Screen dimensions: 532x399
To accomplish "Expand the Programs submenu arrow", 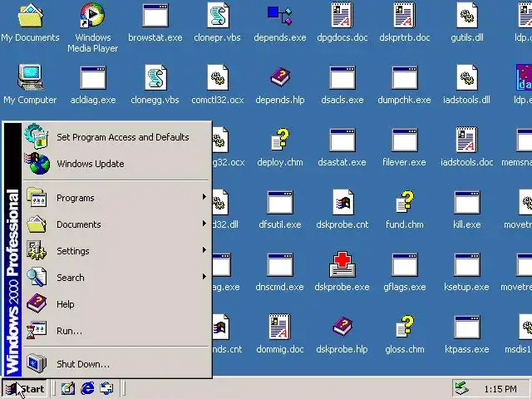I will [204, 197].
